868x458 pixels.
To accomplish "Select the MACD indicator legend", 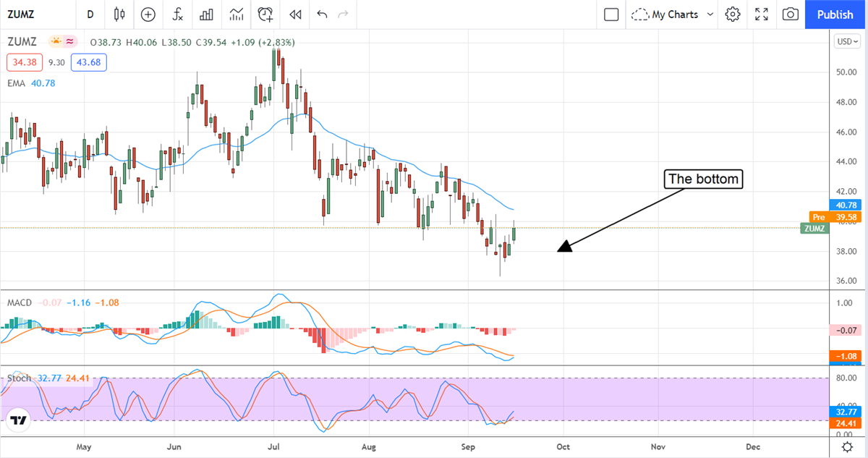I will tap(20, 302).
